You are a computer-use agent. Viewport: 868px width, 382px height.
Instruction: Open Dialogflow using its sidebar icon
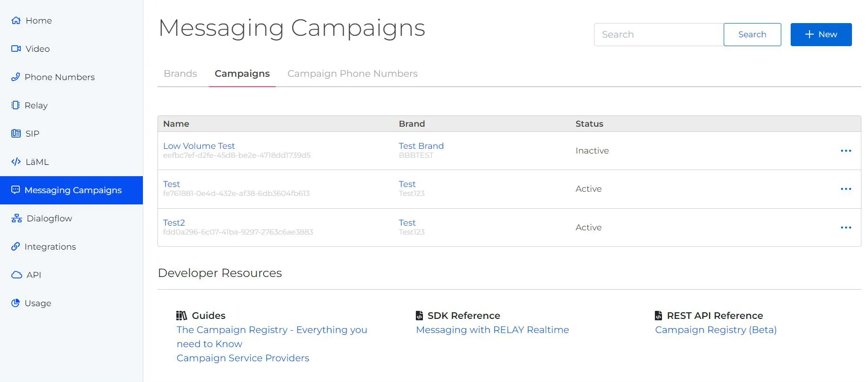[x=16, y=218]
